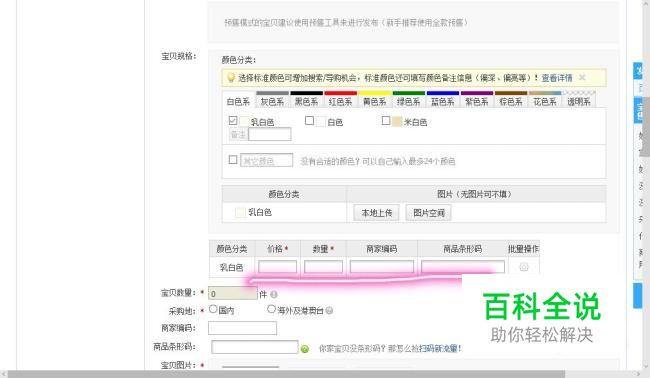Choose the 海外及港澳台 radio option
The image size is (650, 378).
(272, 309)
